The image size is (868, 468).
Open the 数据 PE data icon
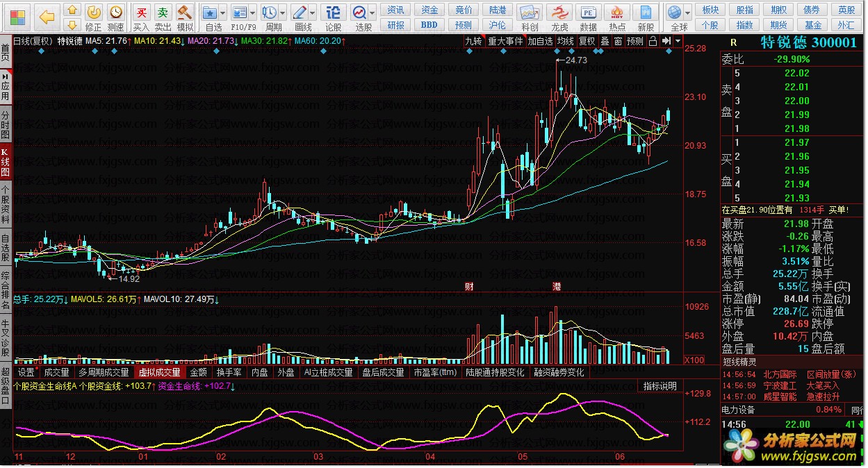coord(588,12)
